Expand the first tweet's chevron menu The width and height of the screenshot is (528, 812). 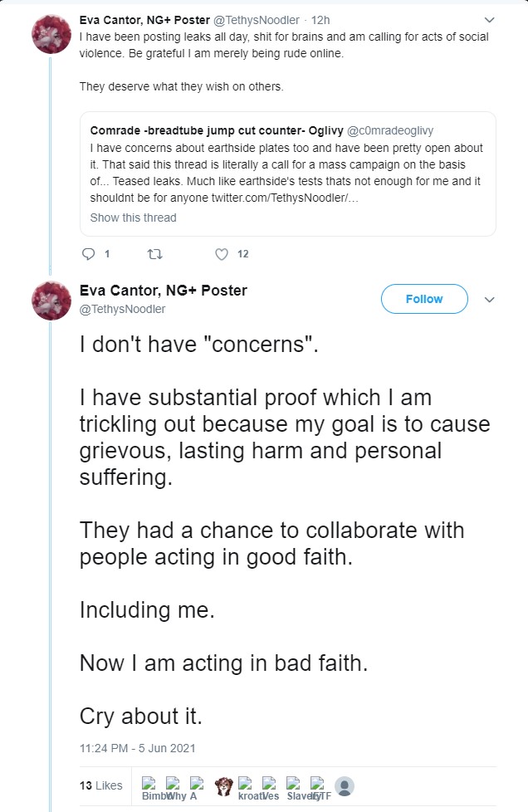(489, 20)
